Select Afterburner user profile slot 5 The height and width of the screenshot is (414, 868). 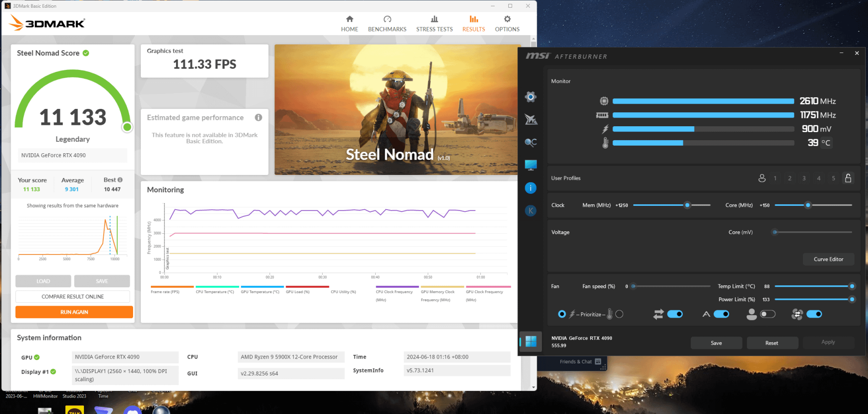click(833, 178)
